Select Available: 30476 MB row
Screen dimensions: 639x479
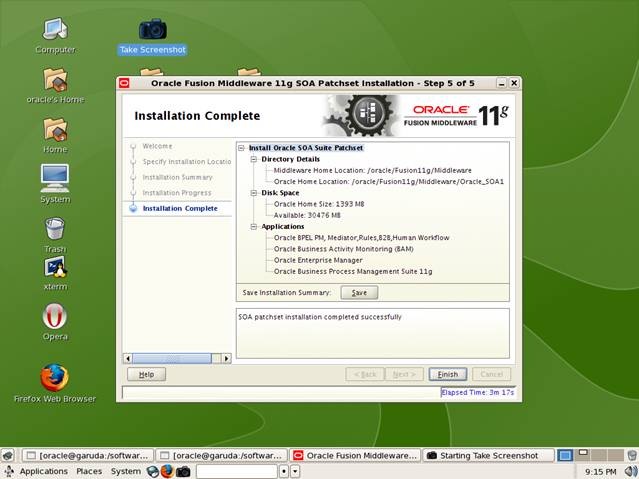[x=307, y=215]
